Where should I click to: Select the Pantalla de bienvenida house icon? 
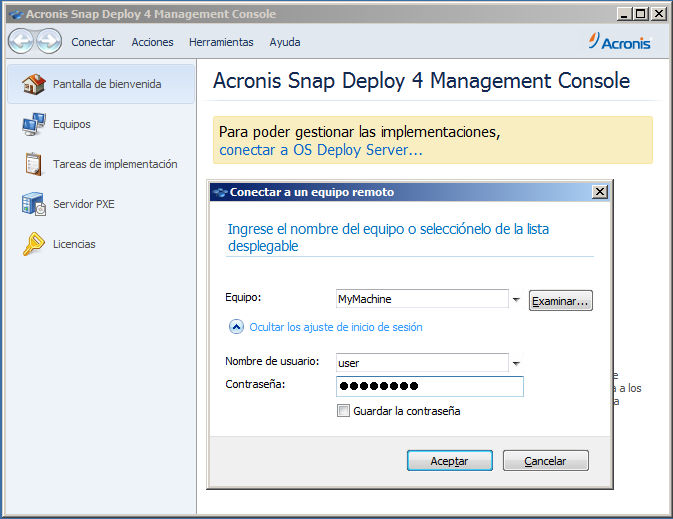click(x=34, y=84)
